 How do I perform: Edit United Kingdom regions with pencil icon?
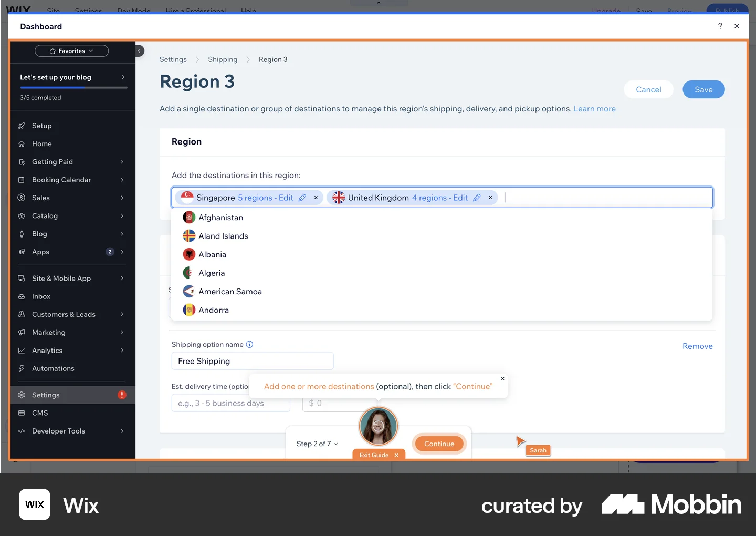[x=477, y=198]
